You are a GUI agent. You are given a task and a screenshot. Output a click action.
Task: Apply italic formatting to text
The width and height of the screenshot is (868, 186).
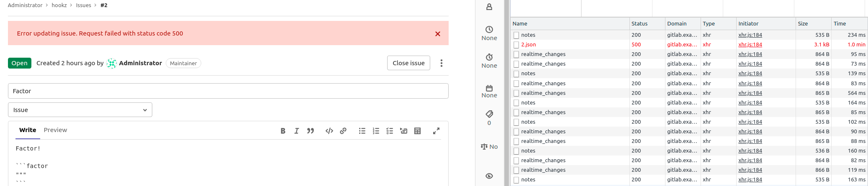(297, 131)
